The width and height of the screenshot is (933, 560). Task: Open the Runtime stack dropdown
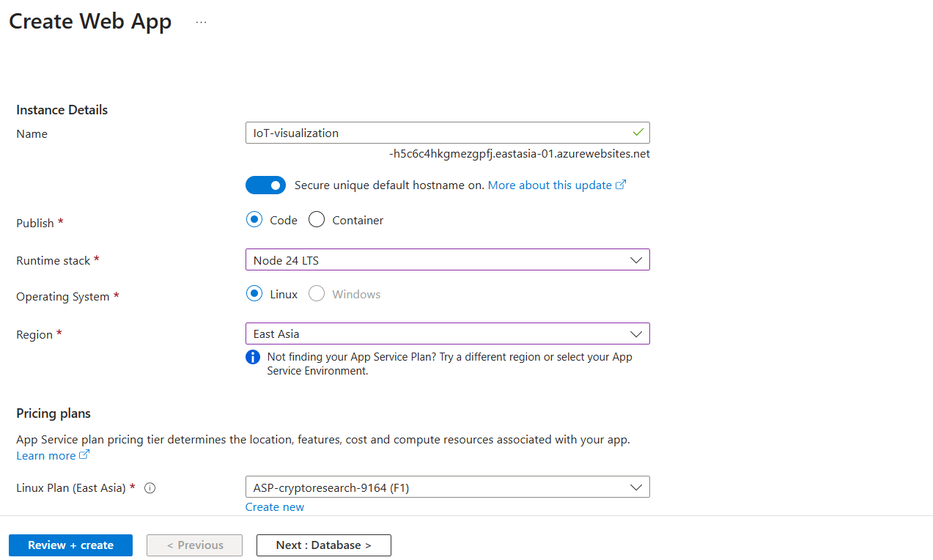coord(447,260)
